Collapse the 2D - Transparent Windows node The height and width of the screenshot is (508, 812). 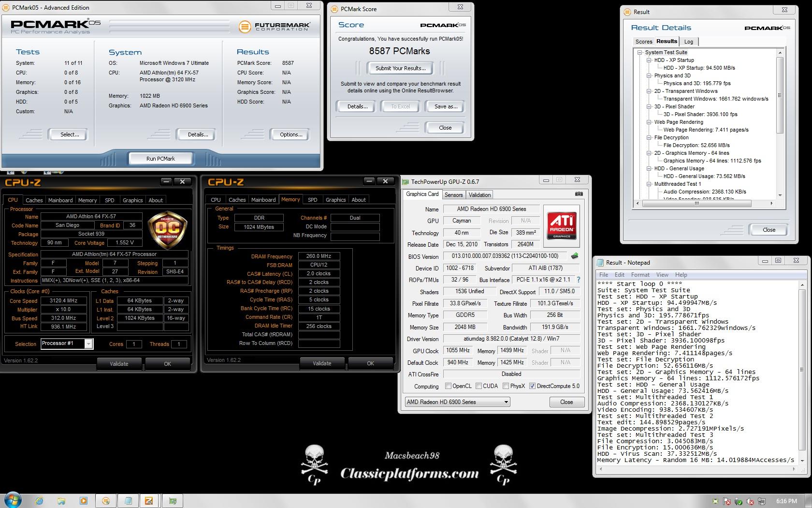pyautogui.click(x=649, y=91)
